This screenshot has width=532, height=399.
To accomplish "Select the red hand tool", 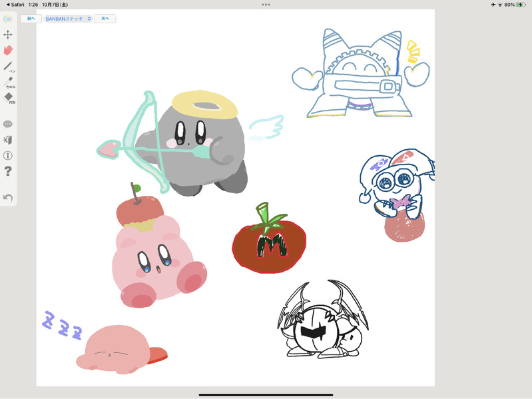I will point(8,50).
